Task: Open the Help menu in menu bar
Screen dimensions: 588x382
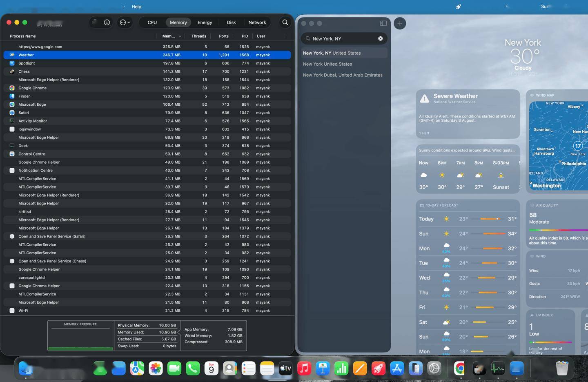Action: coord(136,7)
